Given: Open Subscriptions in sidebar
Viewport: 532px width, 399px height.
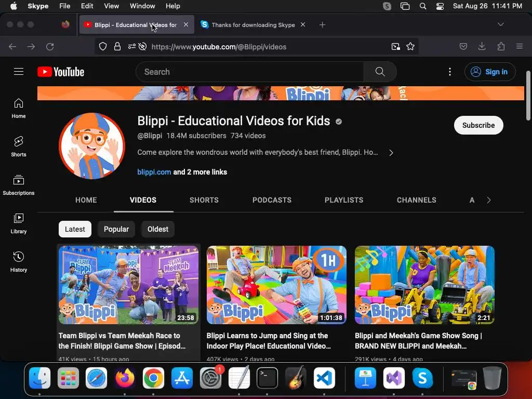Looking at the screenshot, I should pyautogui.click(x=19, y=185).
